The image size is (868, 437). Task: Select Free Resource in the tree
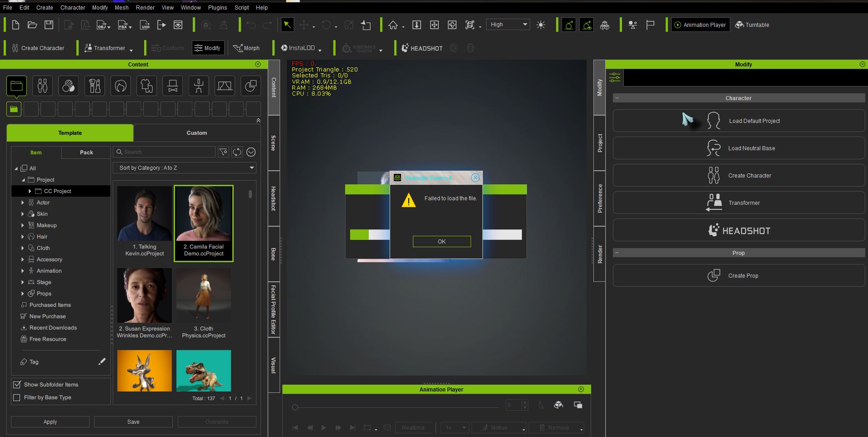[x=48, y=339]
